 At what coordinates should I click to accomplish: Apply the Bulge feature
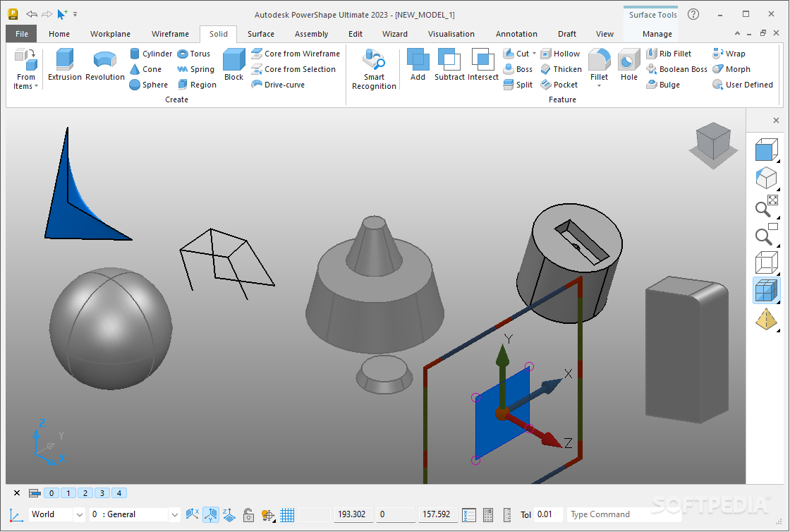(663, 85)
